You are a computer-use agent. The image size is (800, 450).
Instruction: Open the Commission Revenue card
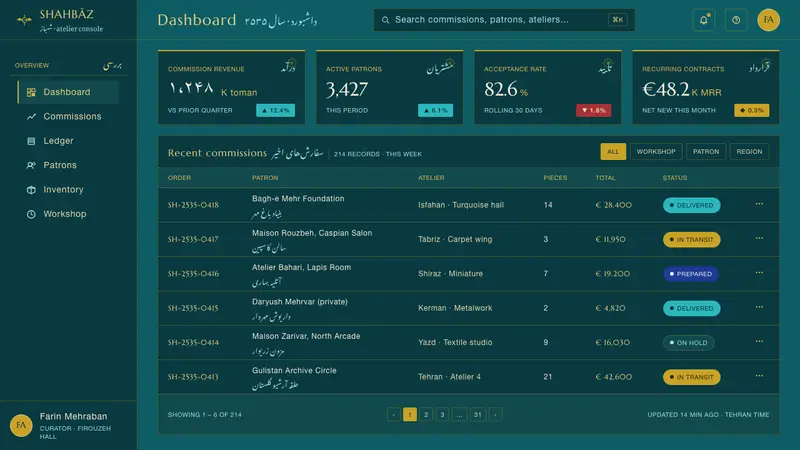[232, 87]
